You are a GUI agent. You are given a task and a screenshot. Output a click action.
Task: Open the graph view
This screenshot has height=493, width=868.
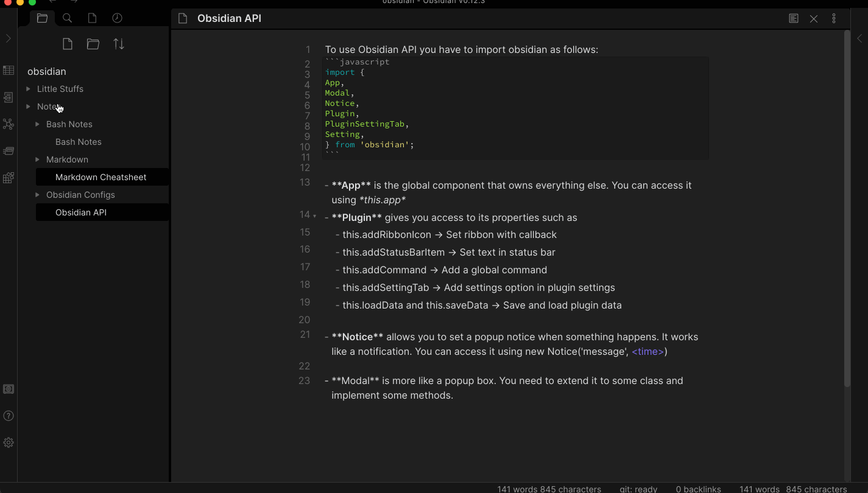(x=9, y=124)
